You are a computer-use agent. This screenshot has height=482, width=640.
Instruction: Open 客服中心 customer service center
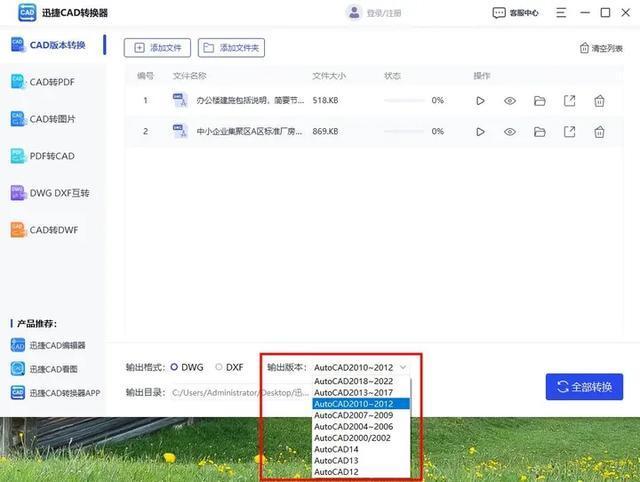pyautogui.click(x=516, y=13)
